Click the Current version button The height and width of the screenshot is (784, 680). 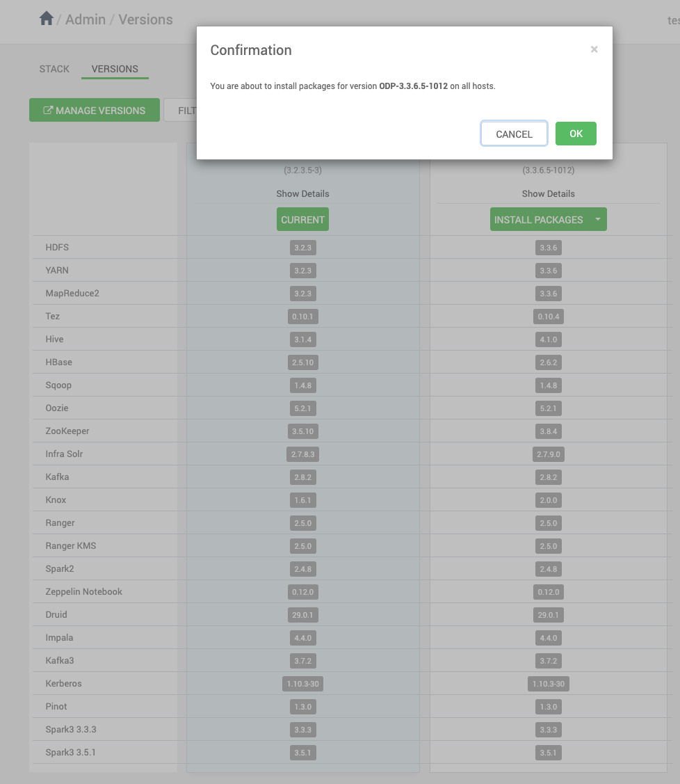point(302,220)
